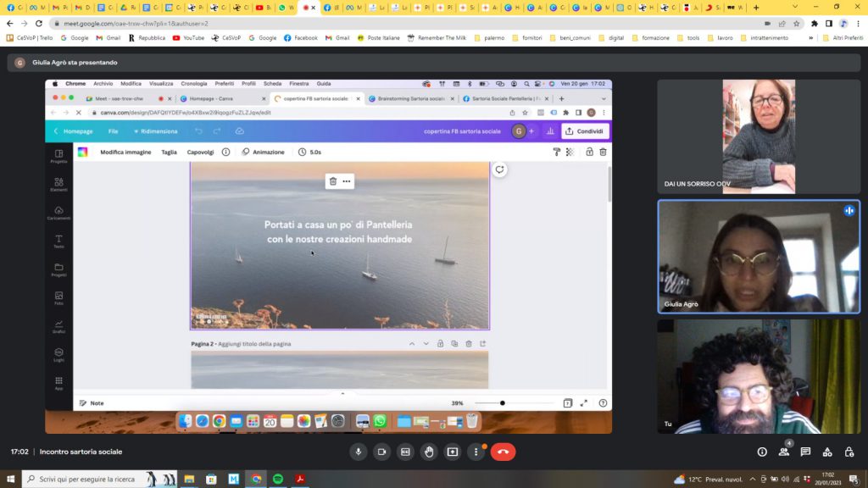Screen dimensions: 868x488
Task: Click the Pagina 2 move-up chevron in Canva
Action: [412, 344]
